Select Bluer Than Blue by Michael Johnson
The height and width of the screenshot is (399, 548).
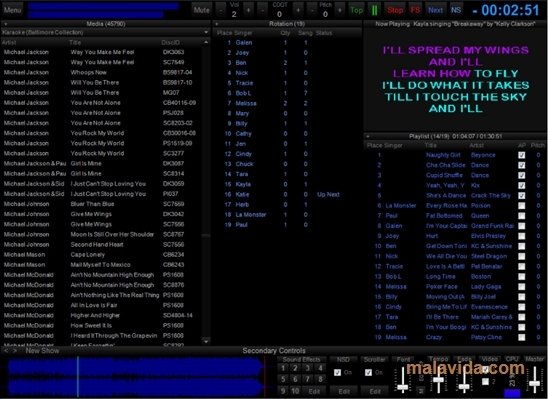click(102, 204)
